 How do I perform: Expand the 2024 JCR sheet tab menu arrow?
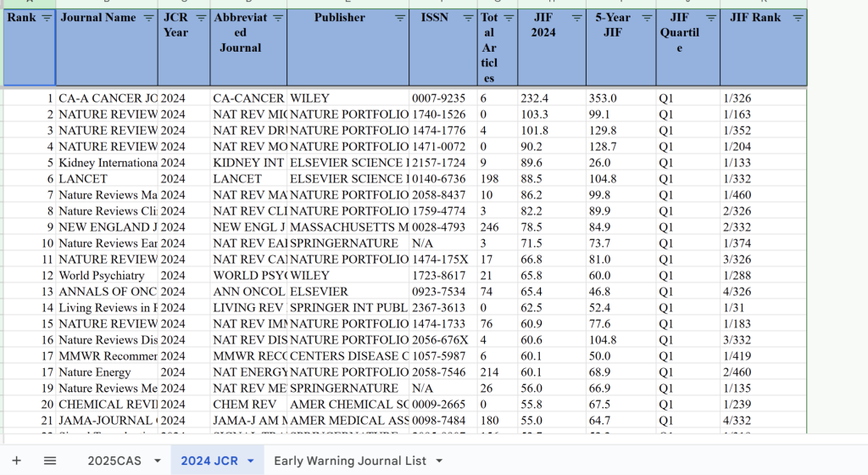250,461
